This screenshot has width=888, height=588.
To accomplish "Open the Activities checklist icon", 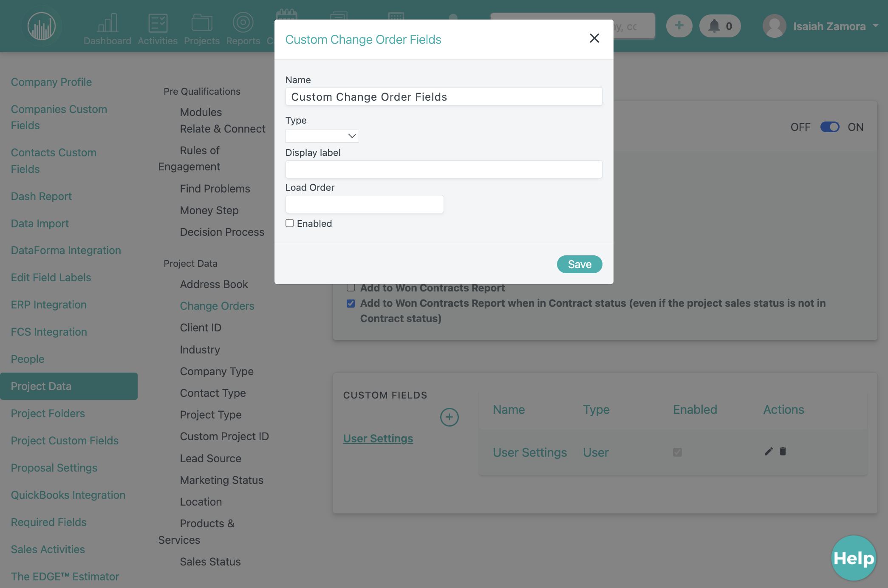I will (158, 23).
